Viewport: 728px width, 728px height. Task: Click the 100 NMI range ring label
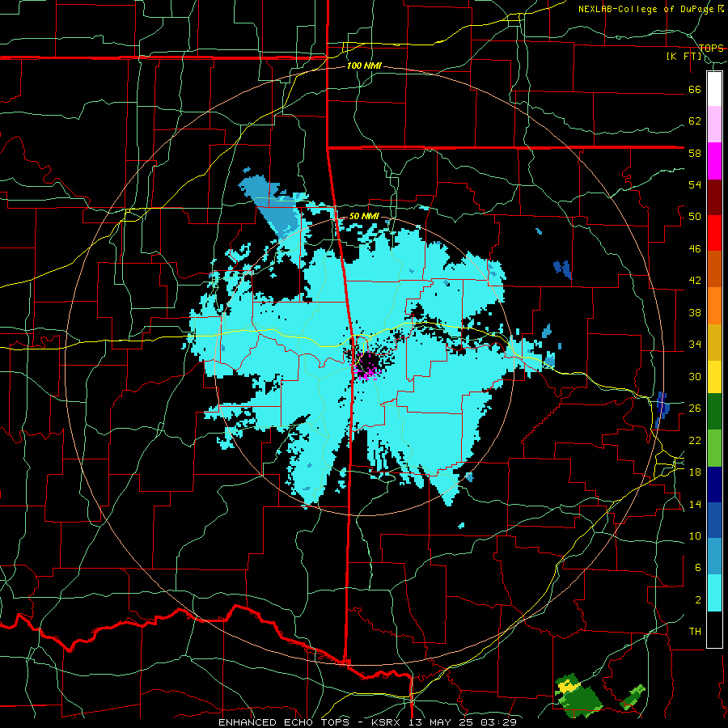[x=364, y=66]
